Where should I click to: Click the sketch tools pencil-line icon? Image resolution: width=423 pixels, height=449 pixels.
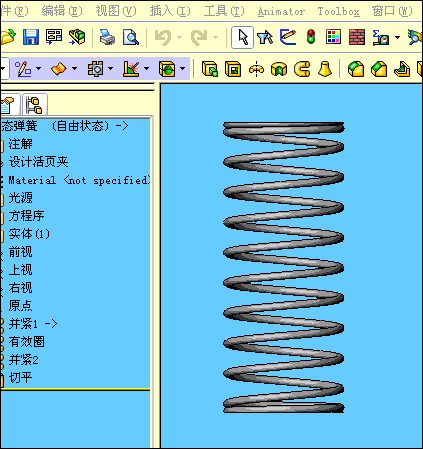[x=23, y=69]
